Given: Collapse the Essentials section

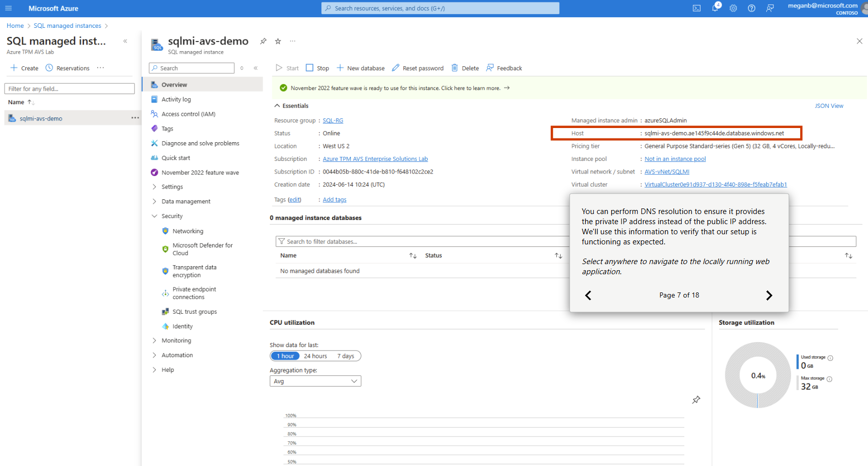Looking at the screenshot, I should 292,106.
